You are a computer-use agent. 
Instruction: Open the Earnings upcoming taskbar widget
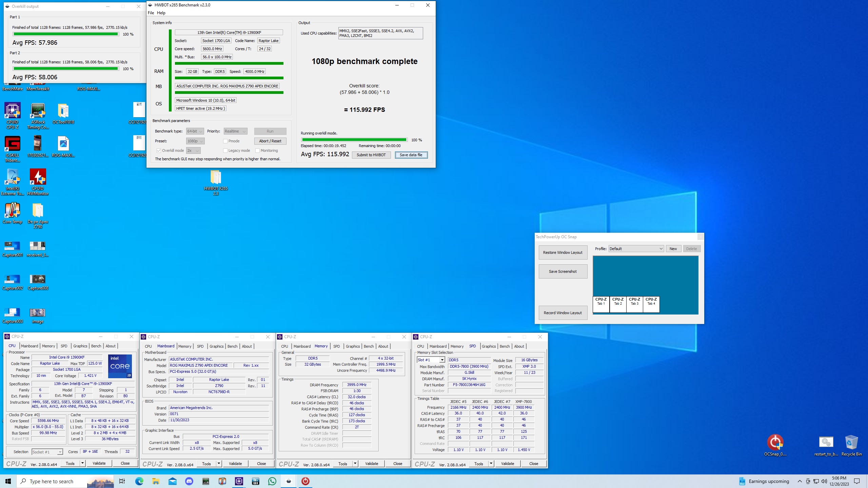tap(764, 481)
